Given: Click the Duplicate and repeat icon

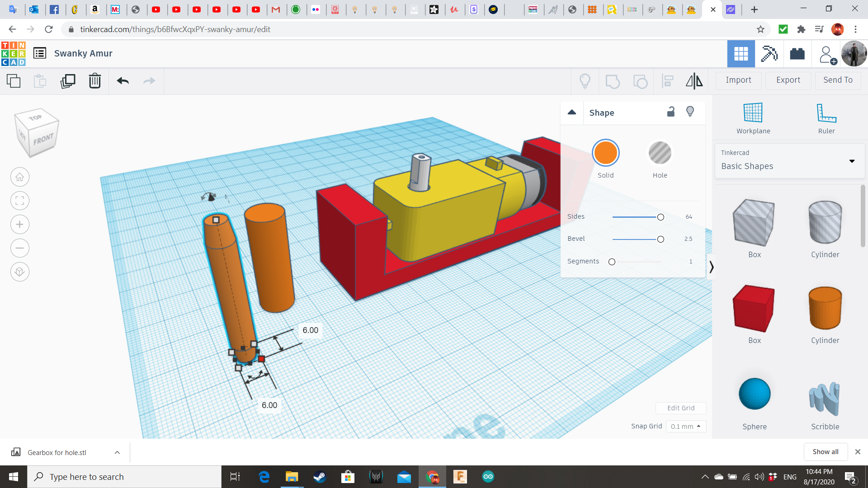Looking at the screenshot, I should (68, 81).
